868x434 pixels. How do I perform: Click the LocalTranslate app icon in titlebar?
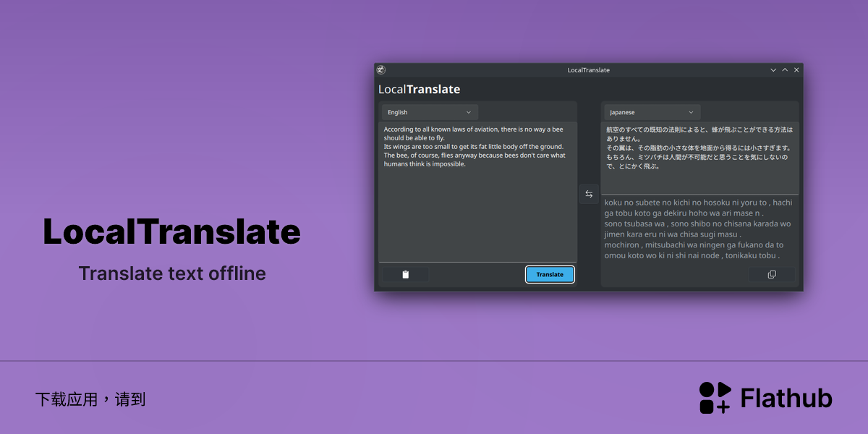coord(381,70)
